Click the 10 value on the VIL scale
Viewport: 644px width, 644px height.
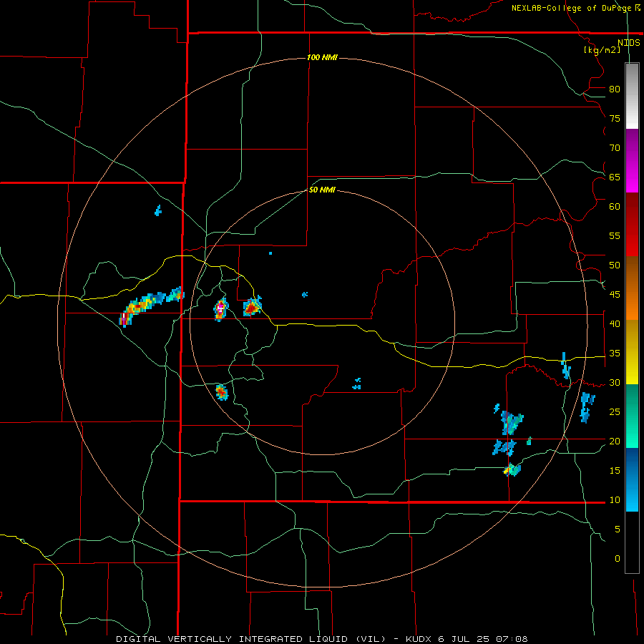pyautogui.click(x=615, y=500)
